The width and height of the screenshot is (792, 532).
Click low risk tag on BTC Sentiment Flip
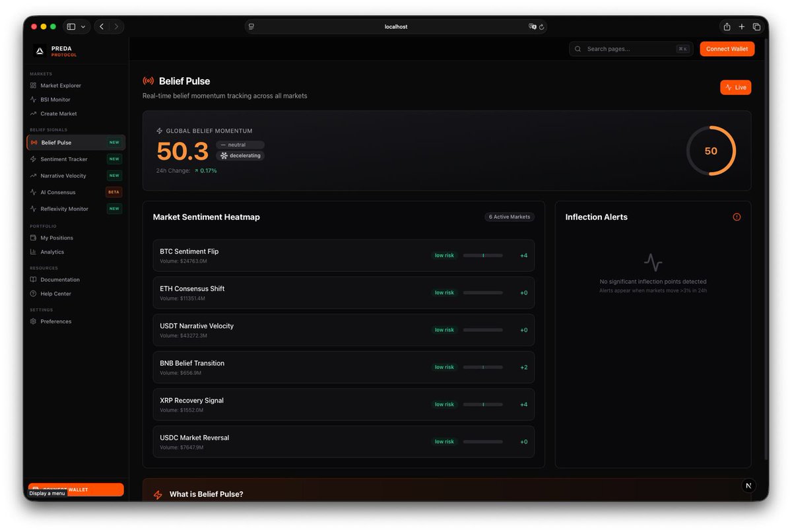coord(444,255)
